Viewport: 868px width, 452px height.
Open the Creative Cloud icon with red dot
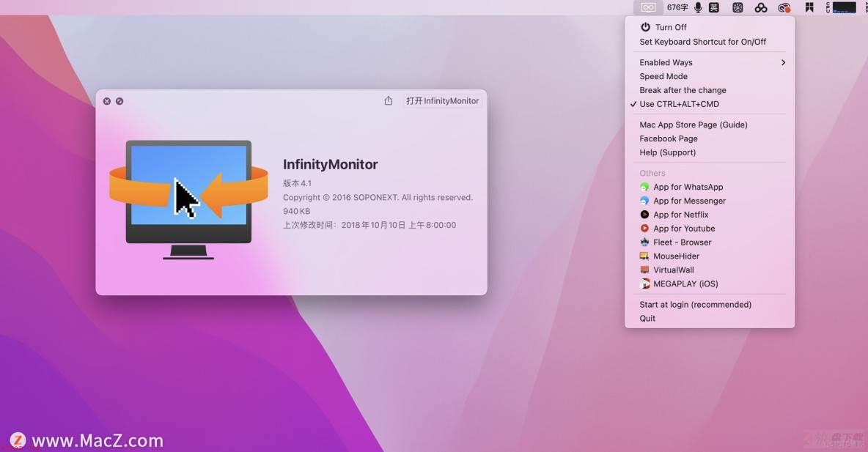[x=784, y=7]
